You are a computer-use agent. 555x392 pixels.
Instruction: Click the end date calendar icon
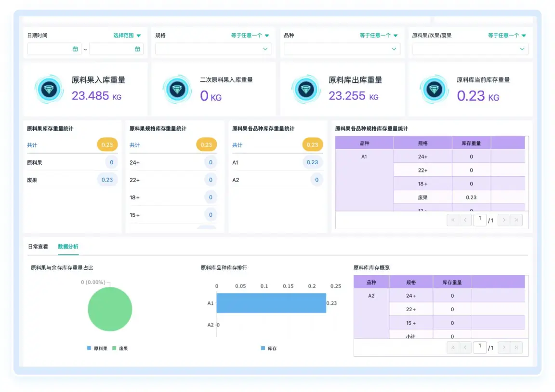137,49
